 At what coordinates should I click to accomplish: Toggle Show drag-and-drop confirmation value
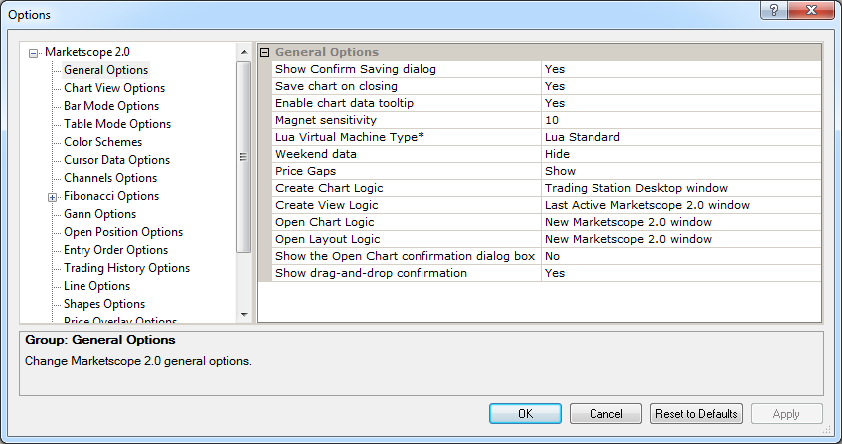pos(680,273)
